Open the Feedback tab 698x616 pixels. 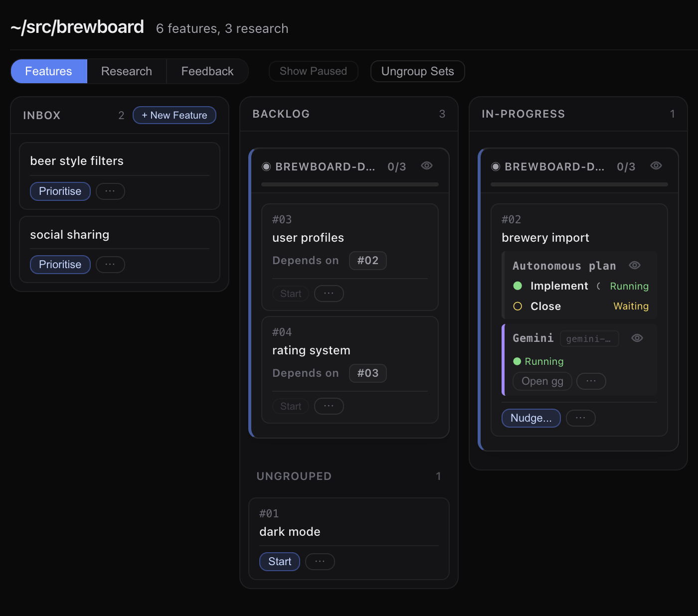207,71
